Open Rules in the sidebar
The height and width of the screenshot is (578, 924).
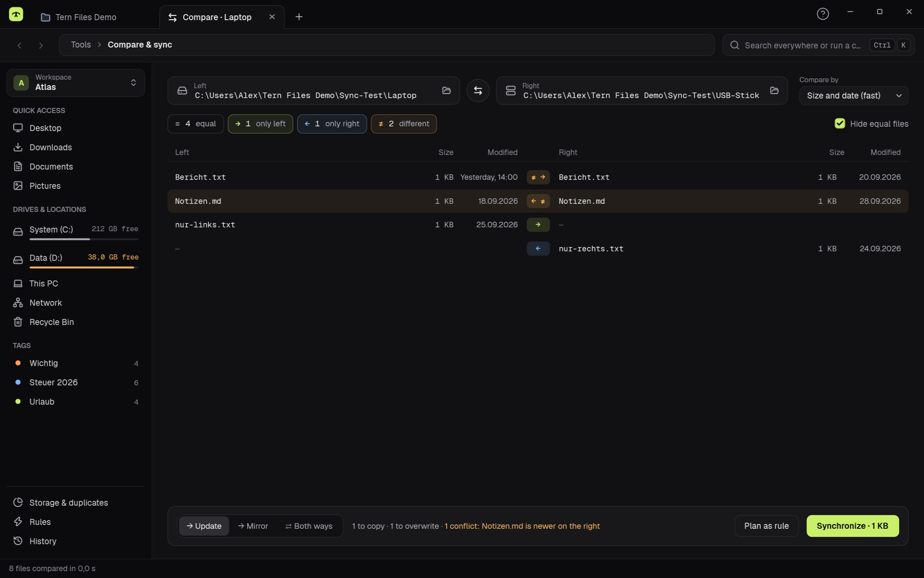coord(75,522)
